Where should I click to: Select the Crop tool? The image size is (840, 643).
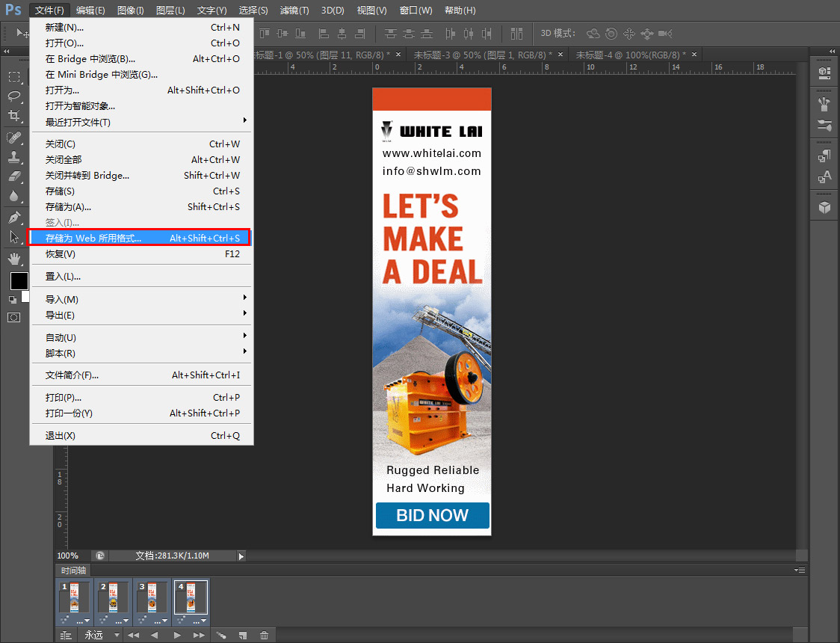(14, 116)
